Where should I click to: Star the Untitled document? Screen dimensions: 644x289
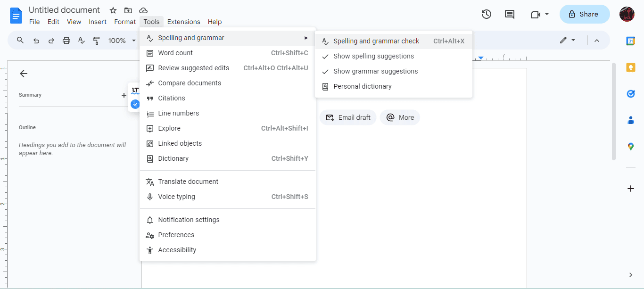pos(113,9)
